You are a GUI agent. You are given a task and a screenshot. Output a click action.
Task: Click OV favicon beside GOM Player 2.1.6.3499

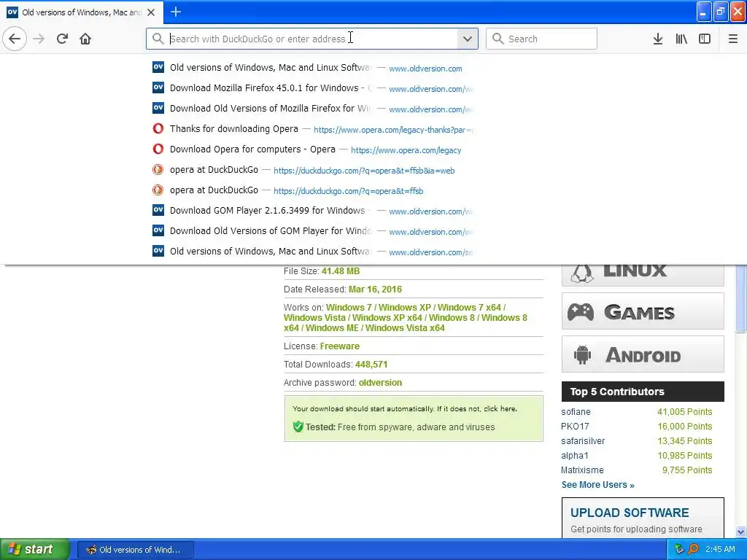[158, 210]
